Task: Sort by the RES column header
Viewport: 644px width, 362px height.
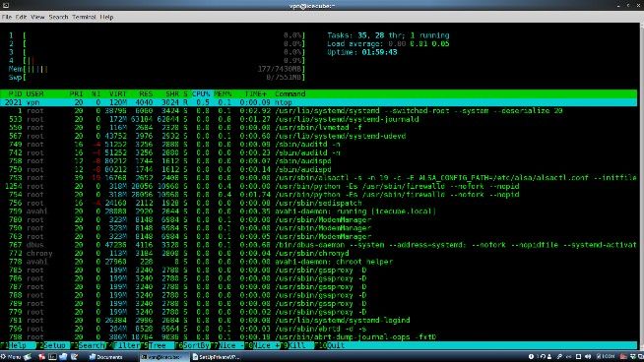Action: tap(146, 94)
